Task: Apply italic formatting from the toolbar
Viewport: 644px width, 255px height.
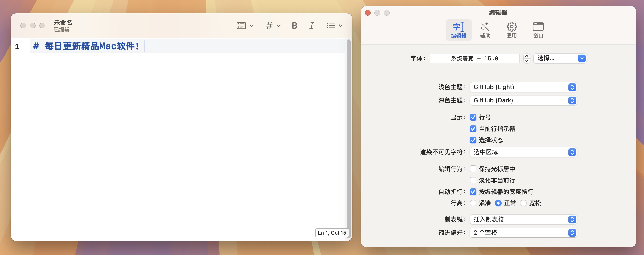Action: (x=311, y=25)
